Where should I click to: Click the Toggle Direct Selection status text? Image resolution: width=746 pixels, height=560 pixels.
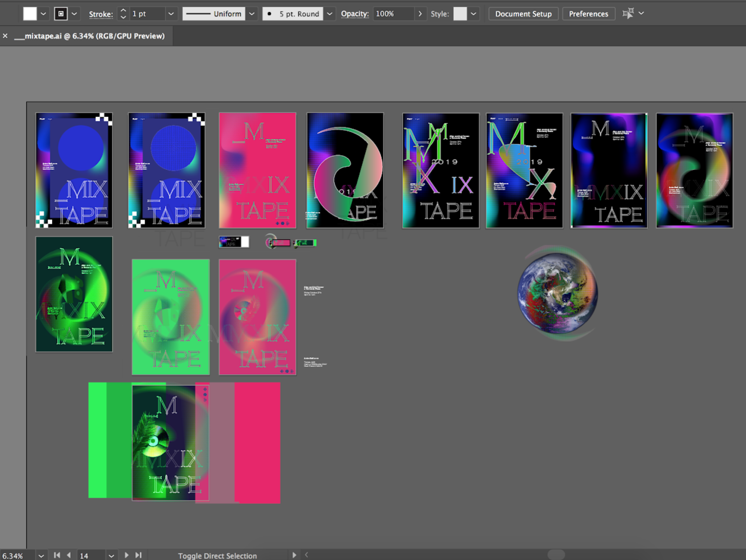coord(217,556)
